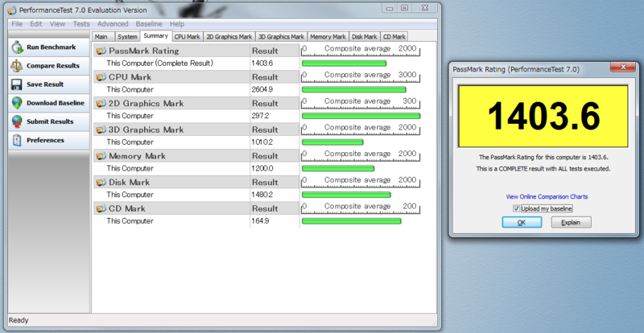Open the Tests menu
The image size is (644, 333).
click(x=81, y=24)
